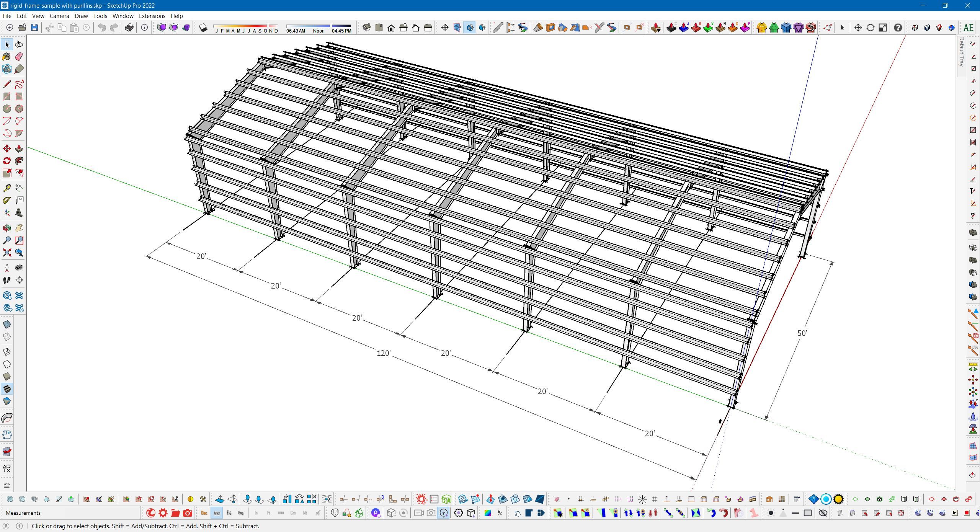Open the Draw menu
980x532 pixels.
(x=81, y=16)
